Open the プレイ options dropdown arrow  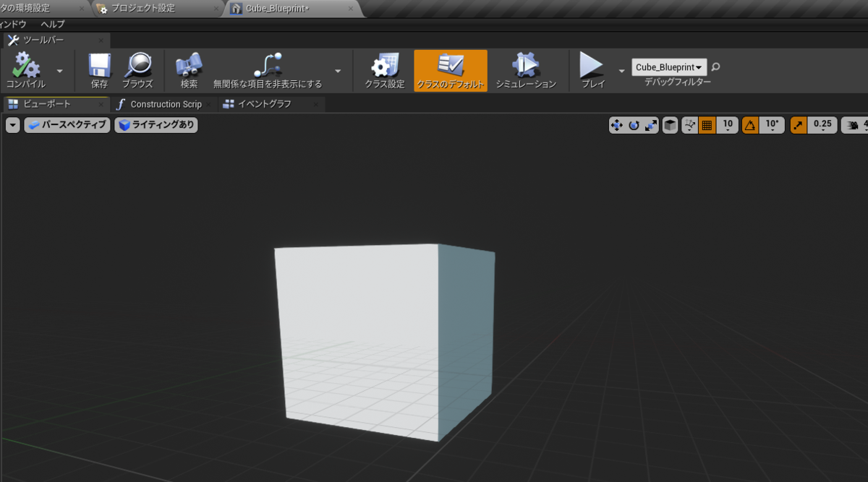pyautogui.click(x=621, y=71)
